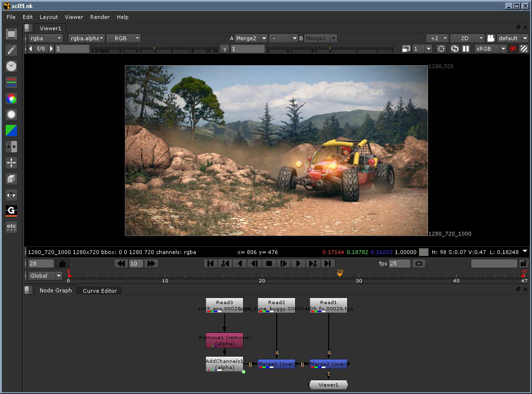Select the Merge1 (over) node
This screenshot has width=532, height=394.
coord(277,364)
